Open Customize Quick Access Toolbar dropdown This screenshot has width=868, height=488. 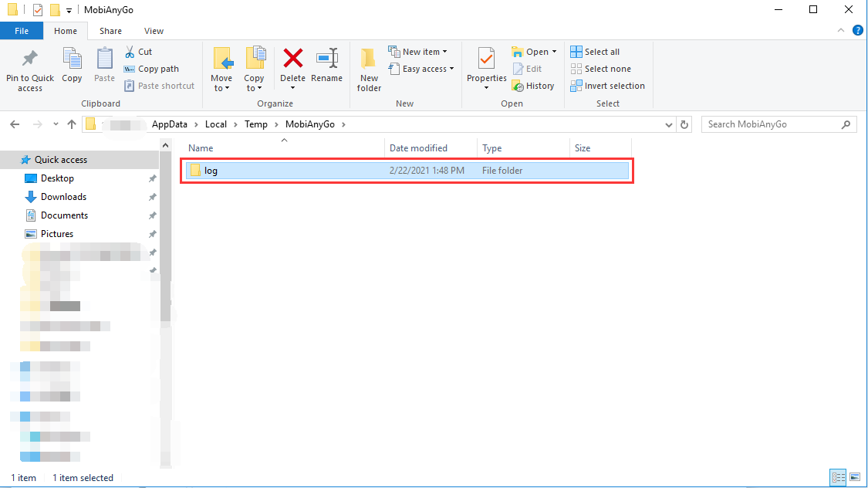pyautogui.click(x=69, y=10)
